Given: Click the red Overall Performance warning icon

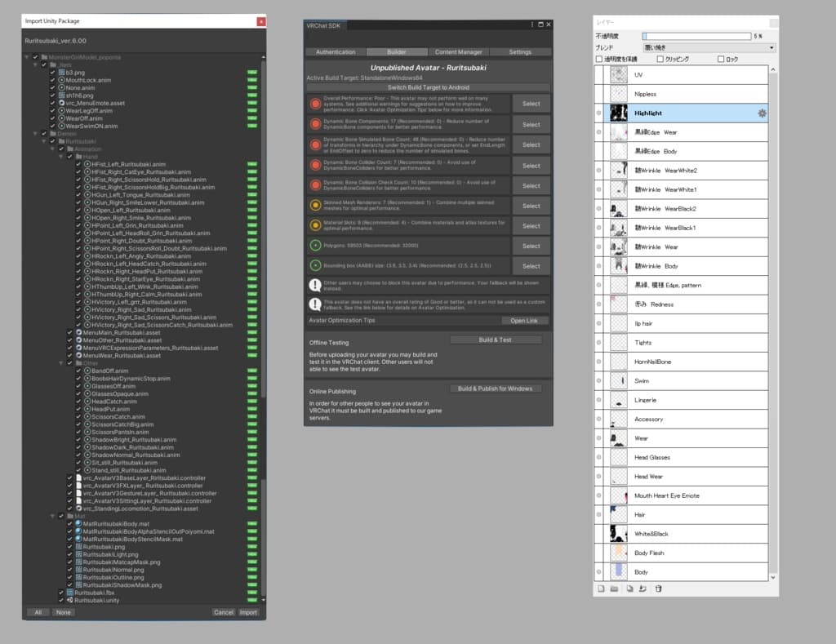Looking at the screenshot, I should click(x=315, y=104).
